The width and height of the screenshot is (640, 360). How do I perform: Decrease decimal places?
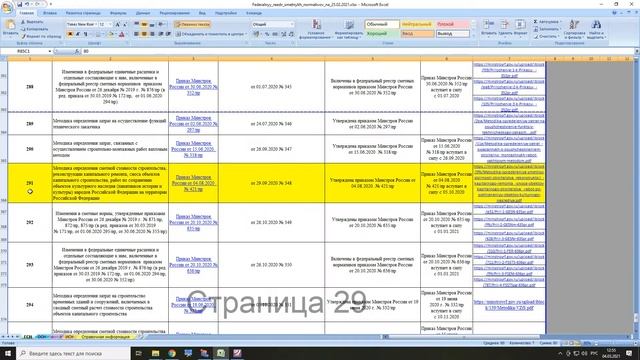pos(291,34)
